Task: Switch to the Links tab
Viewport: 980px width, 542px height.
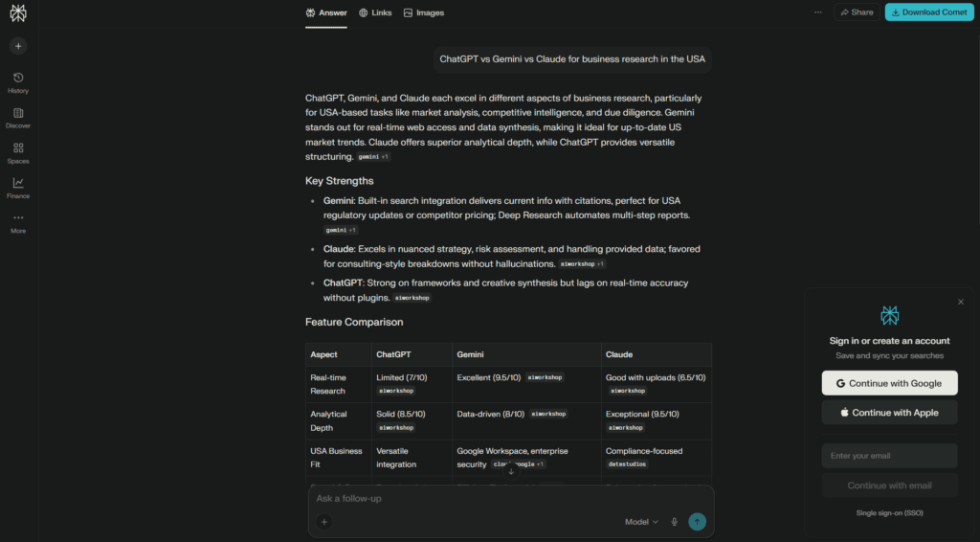Action: click(375, 12)
